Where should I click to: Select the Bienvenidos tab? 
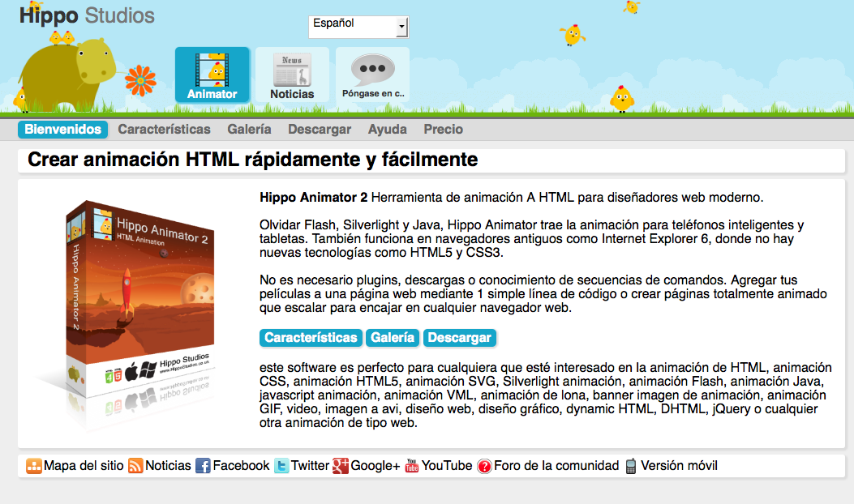(x=62, y=130)
